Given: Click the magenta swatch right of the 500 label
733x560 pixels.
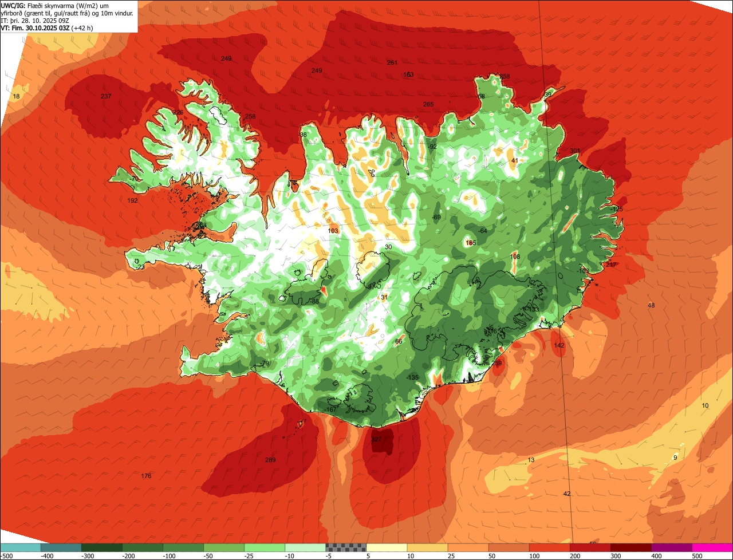Looking at the screenshot, I should pos(712,547).
